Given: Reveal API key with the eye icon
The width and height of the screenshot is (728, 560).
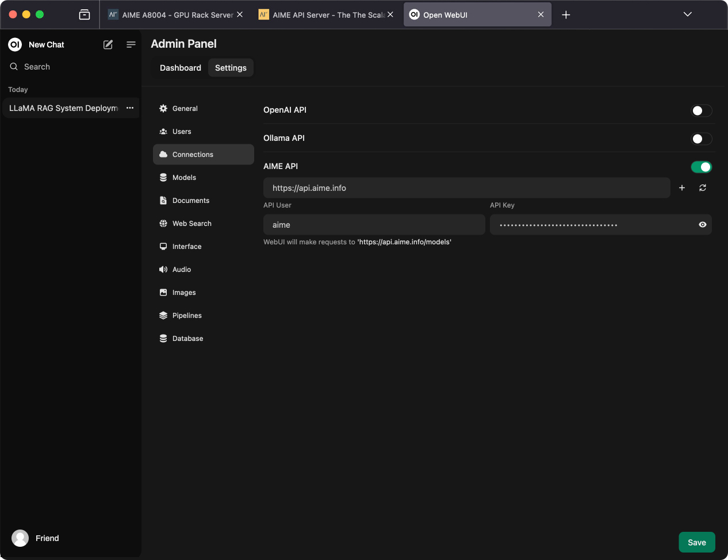Looking at the screenshot, I should coord(703,225).
